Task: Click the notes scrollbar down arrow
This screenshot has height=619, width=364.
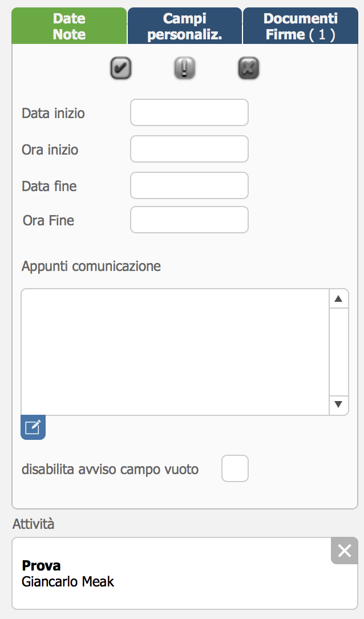Action: (x=338, y=404)
